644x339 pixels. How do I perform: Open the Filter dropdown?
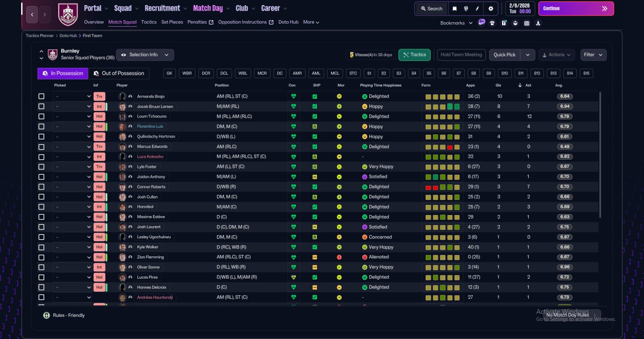coord(594,55)
